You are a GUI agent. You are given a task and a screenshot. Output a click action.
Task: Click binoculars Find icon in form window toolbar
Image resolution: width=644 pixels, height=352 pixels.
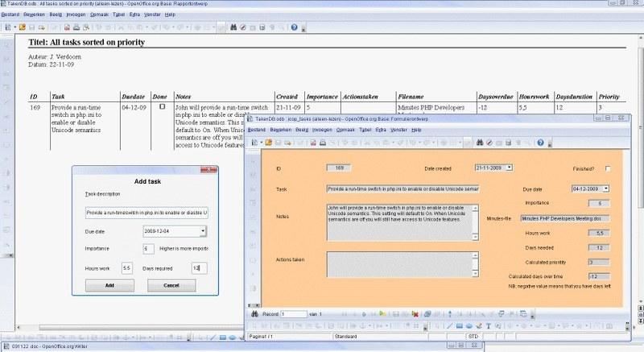click(480, 143)
